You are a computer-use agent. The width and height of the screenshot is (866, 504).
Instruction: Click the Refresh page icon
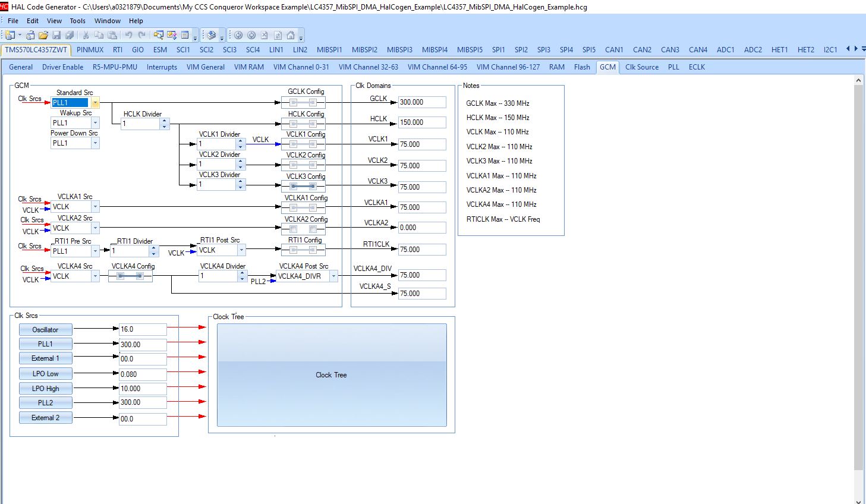click(x=278, y=35)
